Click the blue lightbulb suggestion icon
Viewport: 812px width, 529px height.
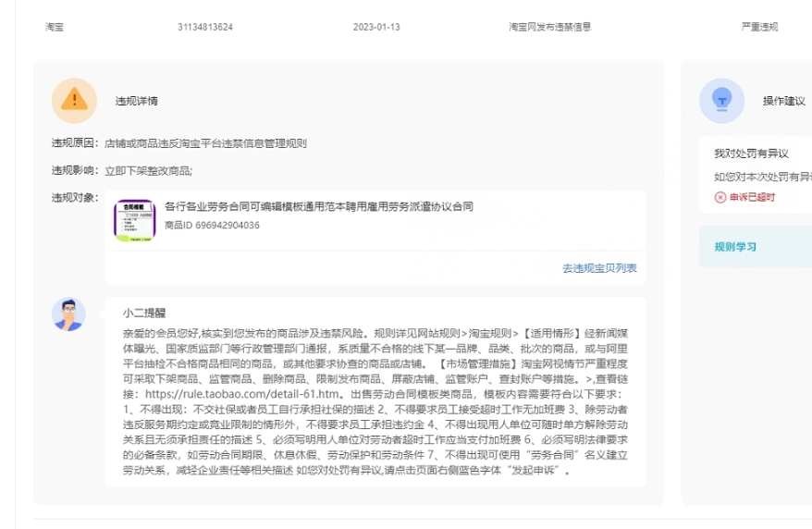pyautogui.click(x=721, y=101)
